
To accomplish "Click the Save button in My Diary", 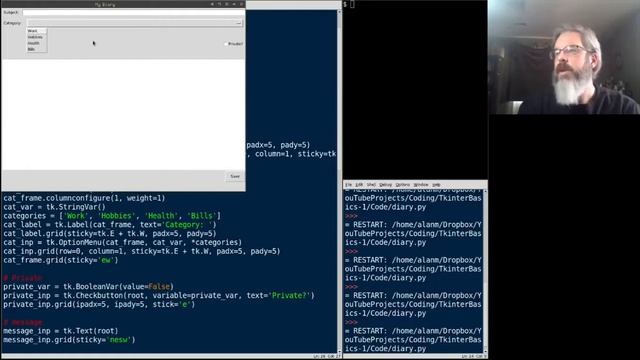I will coord(235,176).
